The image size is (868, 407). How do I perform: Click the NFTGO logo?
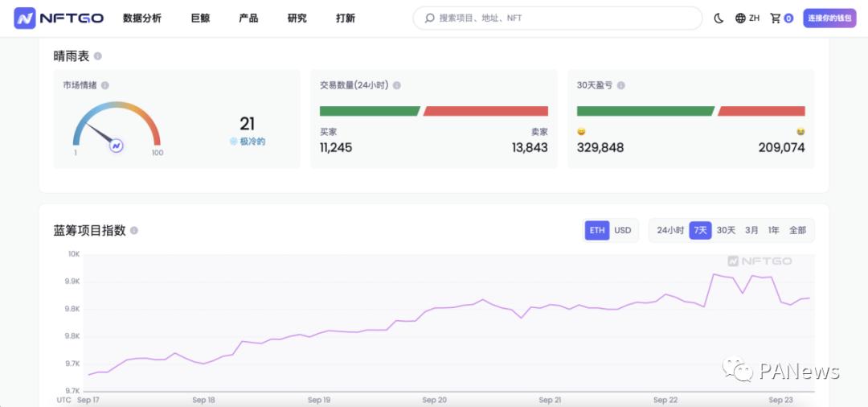coord(59,18)
